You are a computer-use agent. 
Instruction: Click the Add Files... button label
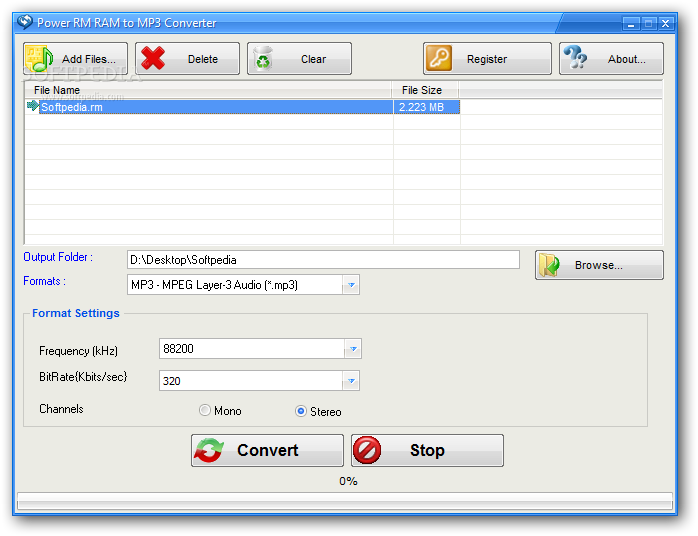pyautogui.click(x=89, y=59)
